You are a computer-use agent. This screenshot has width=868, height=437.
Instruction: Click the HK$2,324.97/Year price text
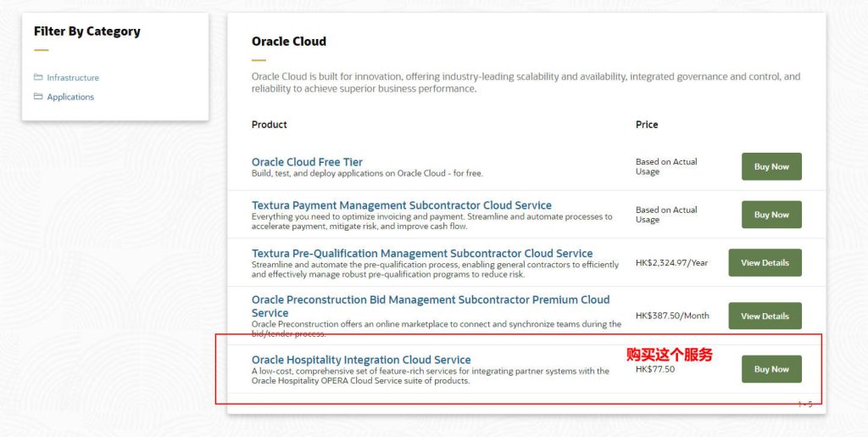671,262
